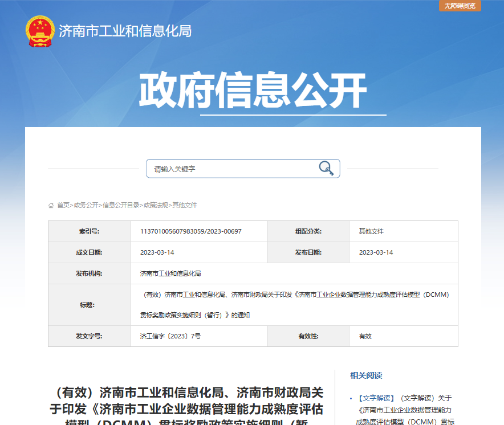Open the 首页 breadcrumb link

63,205
